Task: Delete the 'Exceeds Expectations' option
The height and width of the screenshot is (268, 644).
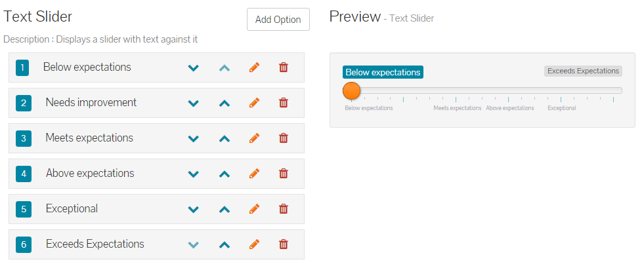Action: click(x=284, y=244)
